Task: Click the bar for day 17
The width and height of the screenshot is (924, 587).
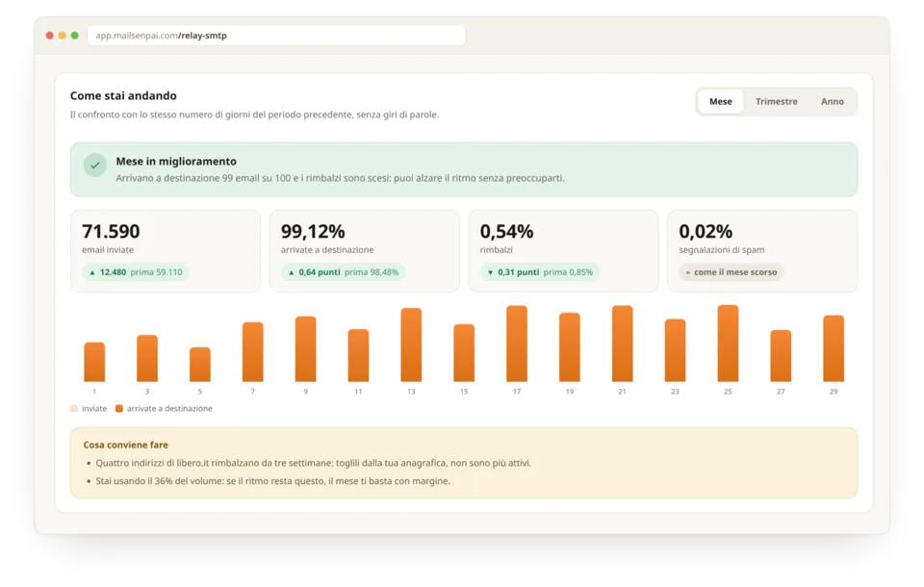Action: (517, 344)
